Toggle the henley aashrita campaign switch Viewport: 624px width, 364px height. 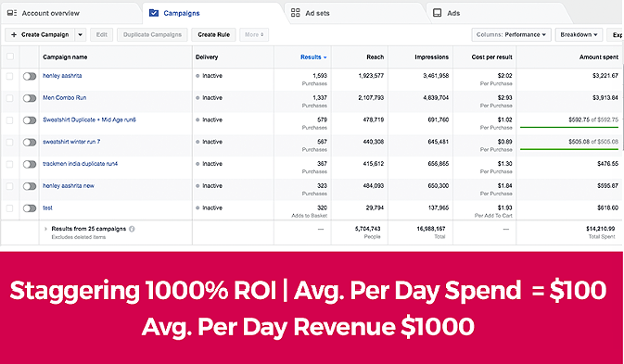30,76
